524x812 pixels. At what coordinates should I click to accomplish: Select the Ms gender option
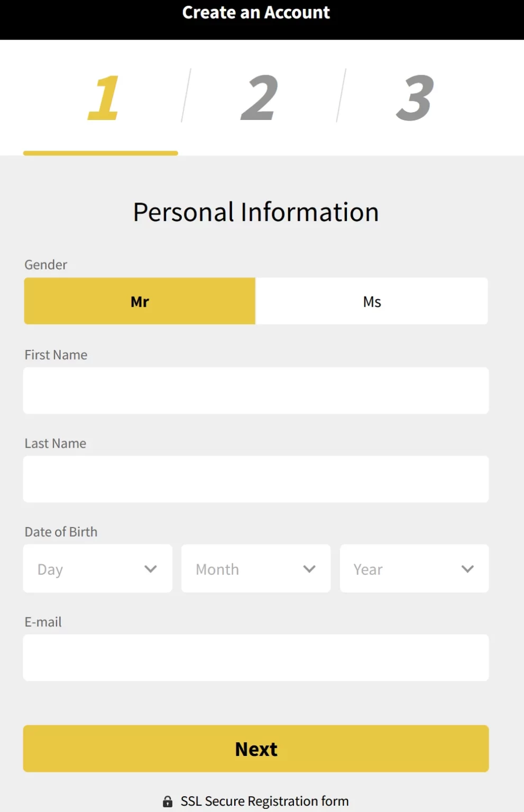372,301
